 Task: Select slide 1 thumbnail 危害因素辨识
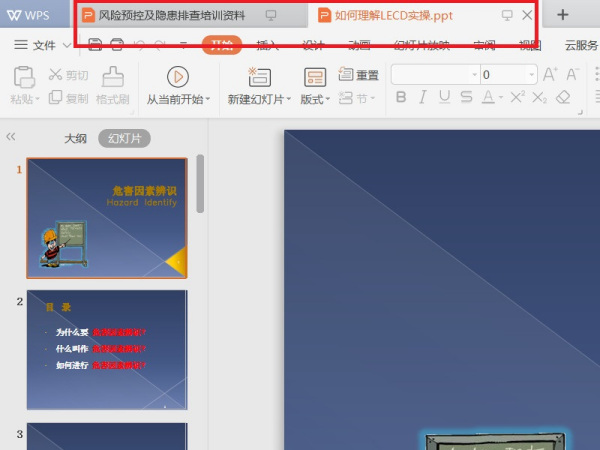point(107,218)
